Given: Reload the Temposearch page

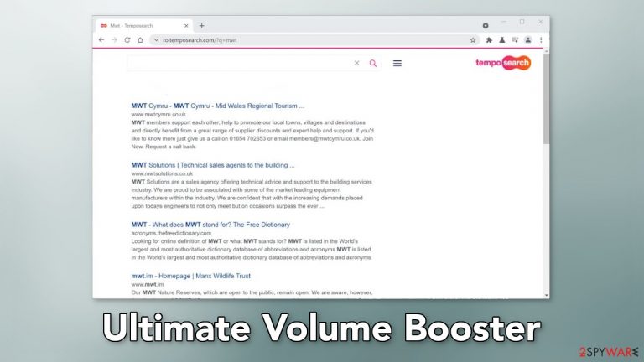Looking at the screenshot, I should pyautogui.click(x=127, y=40).
